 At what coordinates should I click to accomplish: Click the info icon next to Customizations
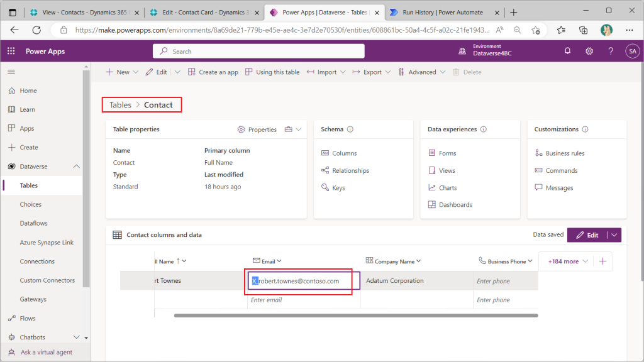(x=585, y=129)
